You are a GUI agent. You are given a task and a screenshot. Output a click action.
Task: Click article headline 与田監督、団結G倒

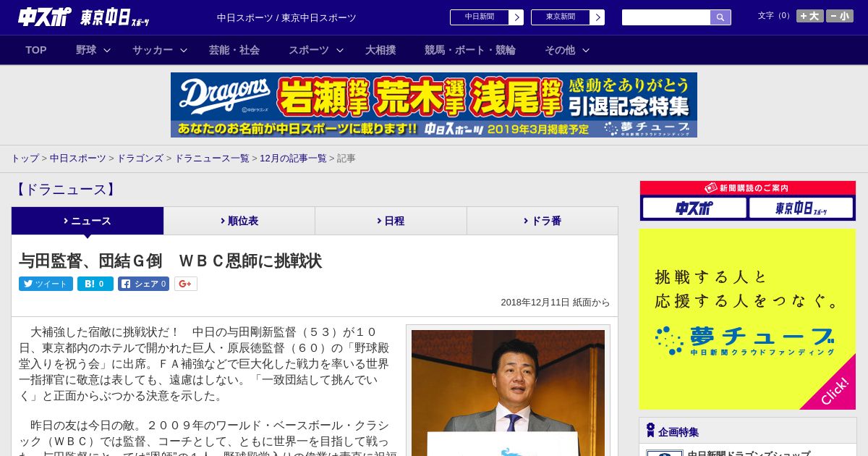(170, 261)
